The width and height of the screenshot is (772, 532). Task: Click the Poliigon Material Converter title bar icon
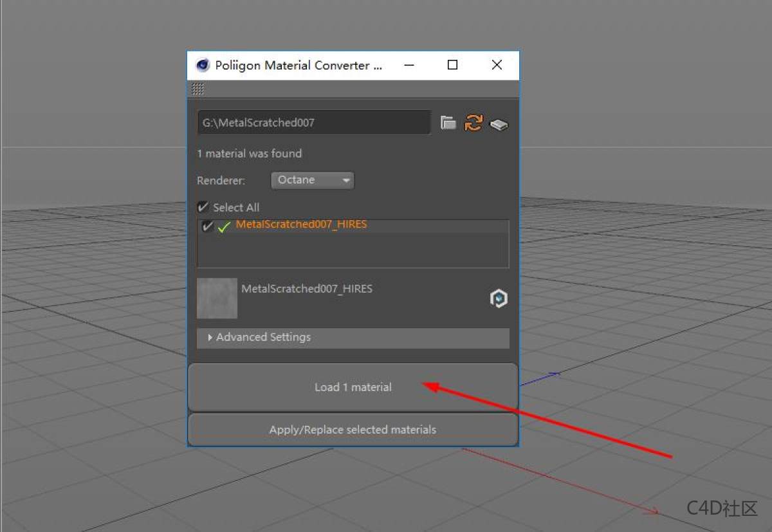[202, 65]
